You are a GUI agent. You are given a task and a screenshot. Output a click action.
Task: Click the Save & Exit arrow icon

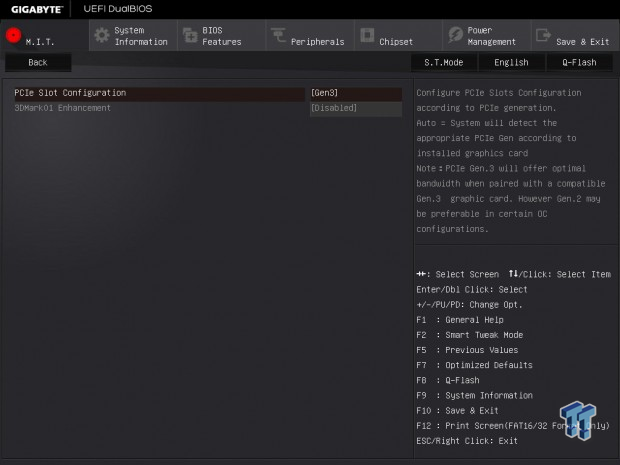pyautogui.click(x=543, y=35)
